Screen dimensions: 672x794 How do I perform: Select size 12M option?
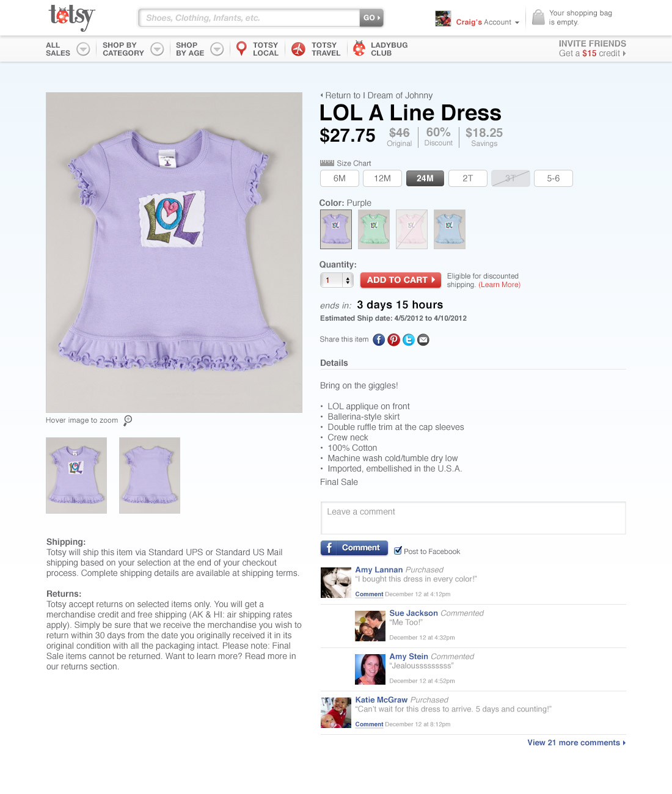(x=382, y=178)
